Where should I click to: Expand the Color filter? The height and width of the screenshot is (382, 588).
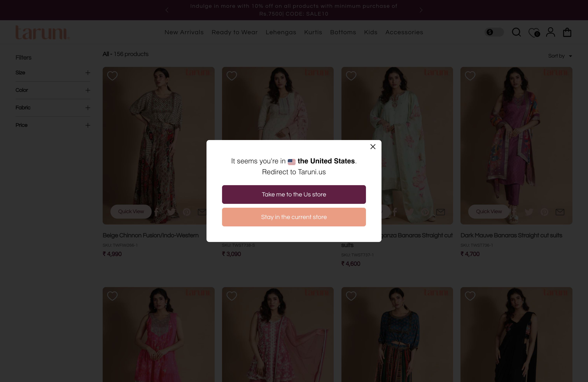pos(87,90)
